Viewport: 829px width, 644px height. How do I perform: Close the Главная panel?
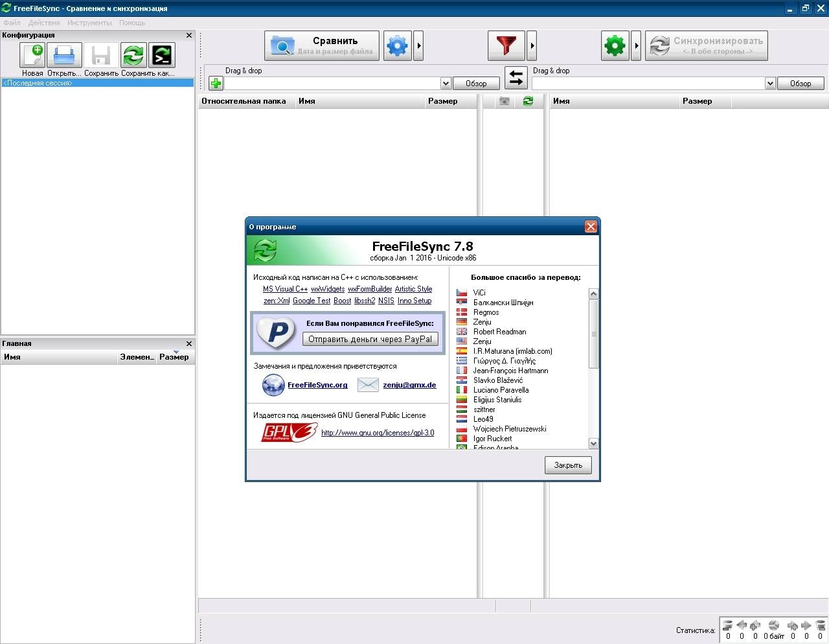[x=189, y=343]
